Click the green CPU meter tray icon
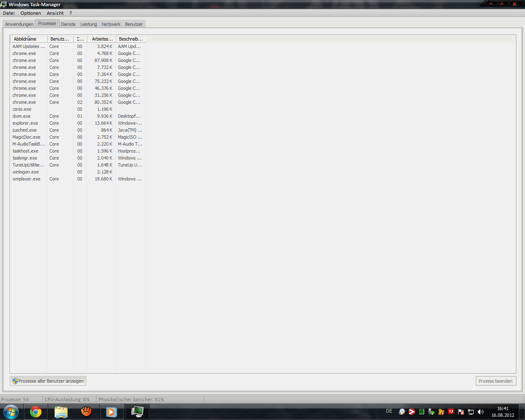Screen dimensions: 525x420 pyautogui.click(x=422, y=411)
